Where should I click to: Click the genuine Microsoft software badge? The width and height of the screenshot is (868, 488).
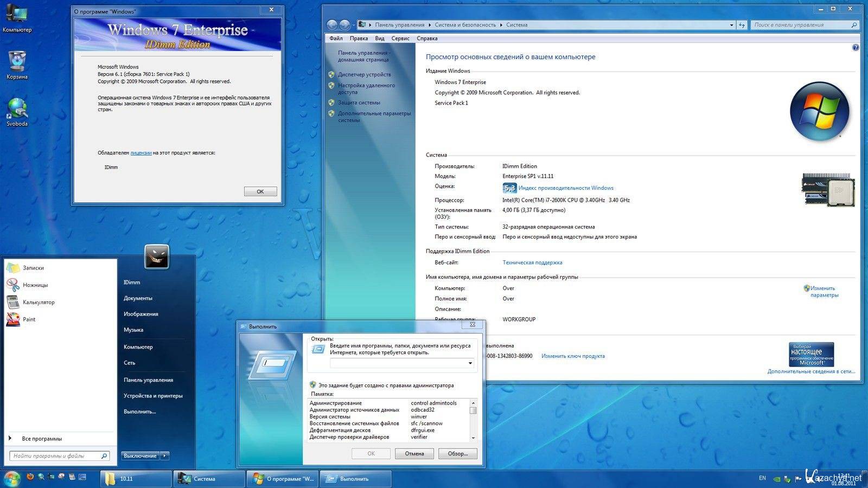811,355
